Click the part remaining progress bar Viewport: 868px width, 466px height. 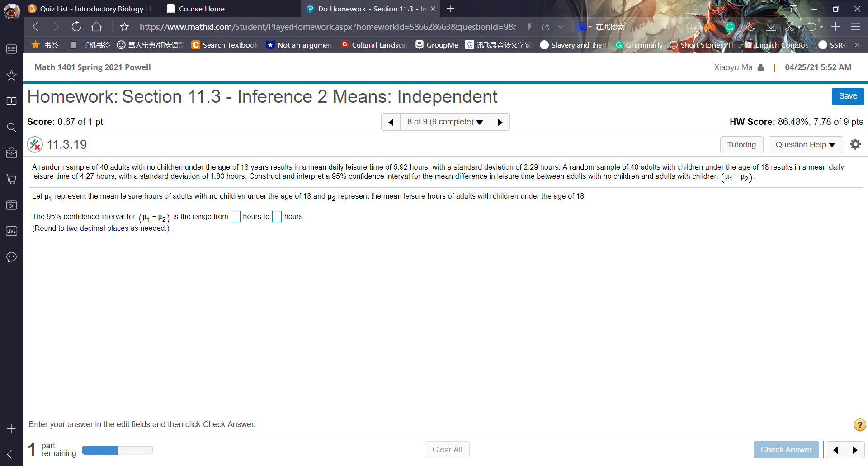click(117, 450)
